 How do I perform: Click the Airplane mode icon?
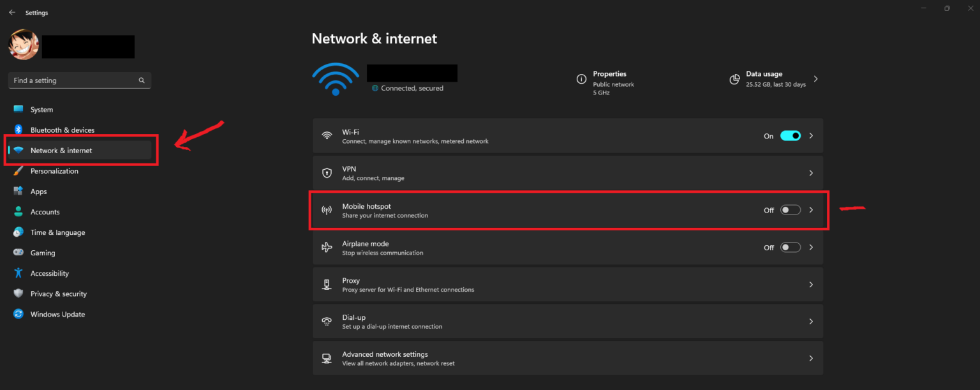[327, 247]
